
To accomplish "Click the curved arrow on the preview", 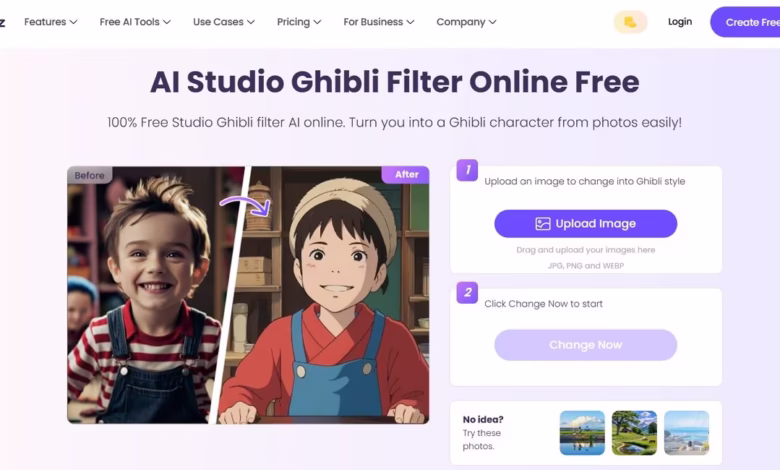I will coord(246,206).
